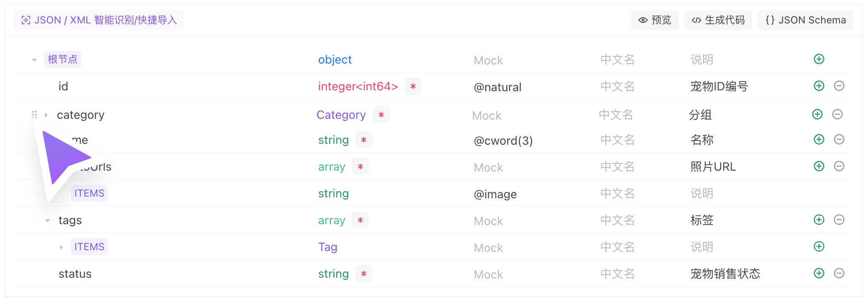Delete the category field with its minus icon

pyautogui.click(x=837, y=115)
